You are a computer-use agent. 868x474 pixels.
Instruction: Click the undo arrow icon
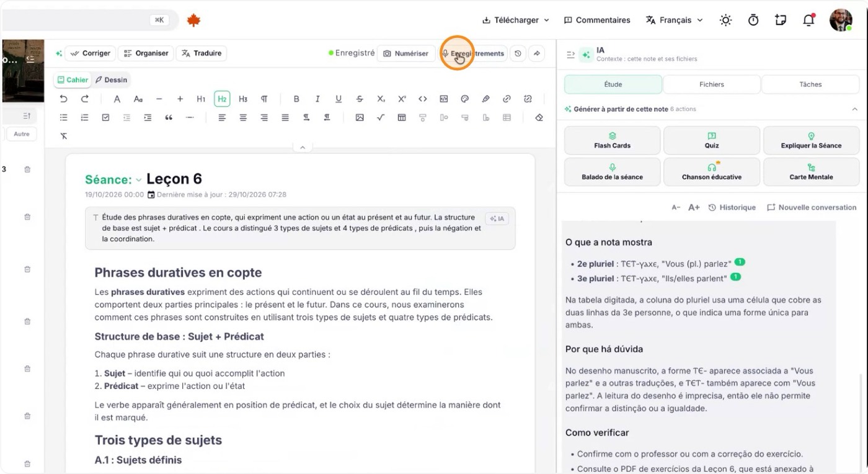pyautogui.click(x=64, y=99)
